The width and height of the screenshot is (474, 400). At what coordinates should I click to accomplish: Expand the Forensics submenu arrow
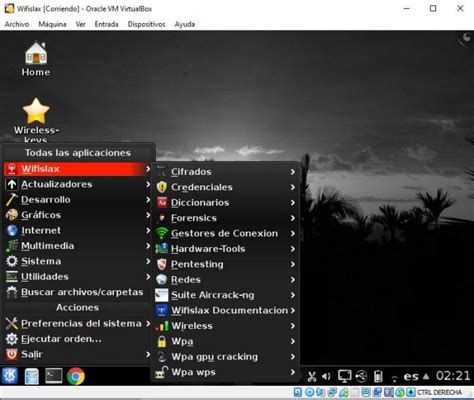click(292, 218)
